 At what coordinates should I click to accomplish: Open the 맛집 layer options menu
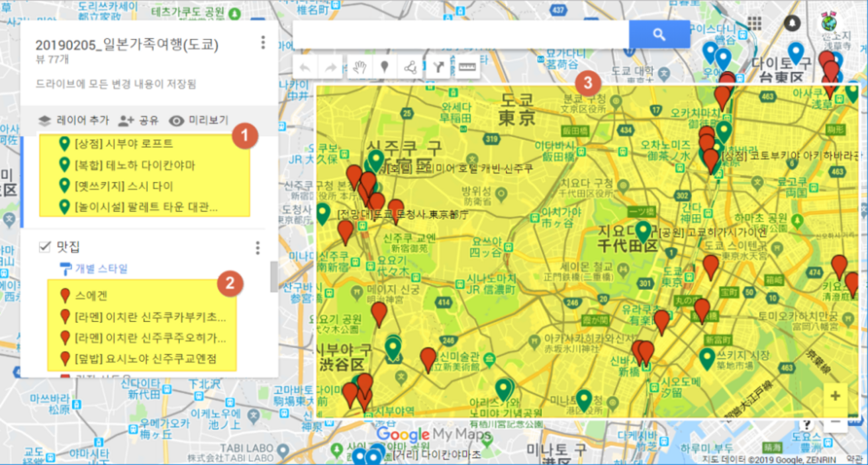tap(258, 247)
